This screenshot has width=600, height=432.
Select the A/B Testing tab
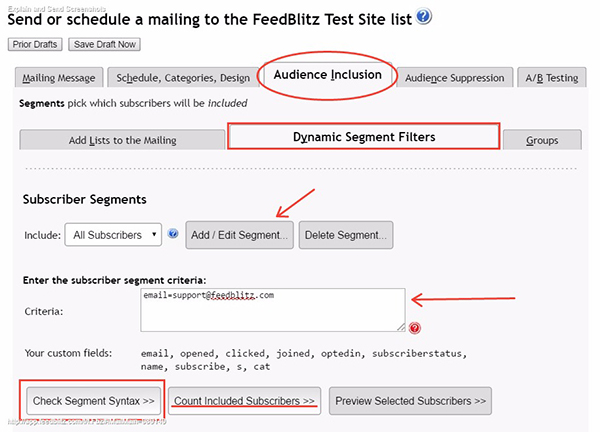click(551, 78)
